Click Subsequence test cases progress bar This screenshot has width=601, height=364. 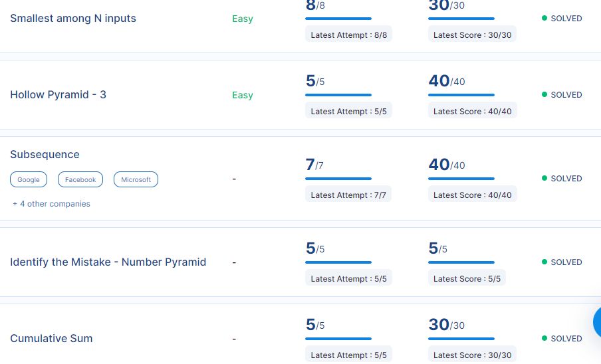(x=338, y=179)
